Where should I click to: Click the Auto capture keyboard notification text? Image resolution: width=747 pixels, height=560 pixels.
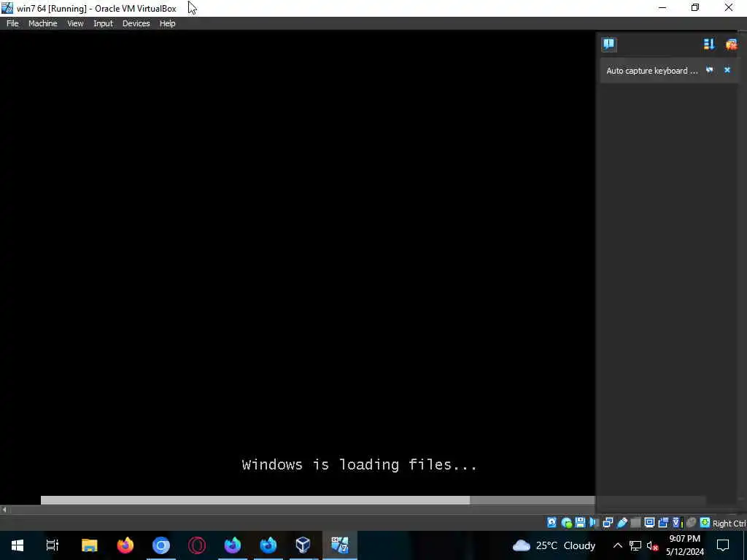tap(651, 71)
